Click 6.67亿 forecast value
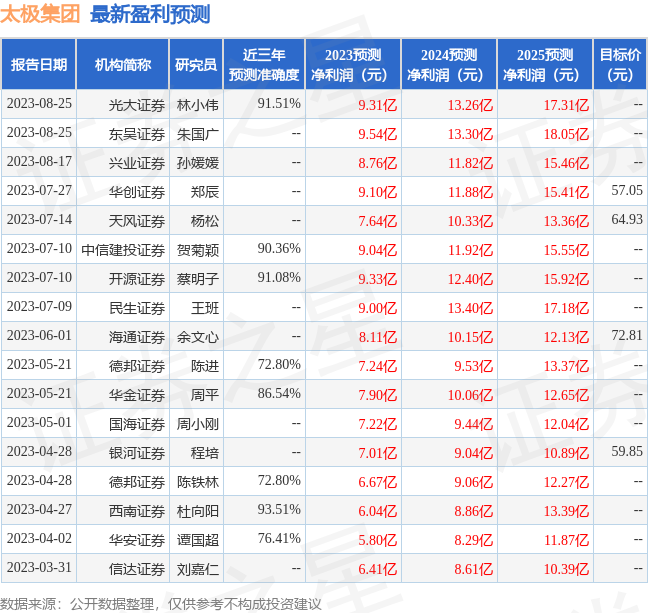 pos(377,482)
